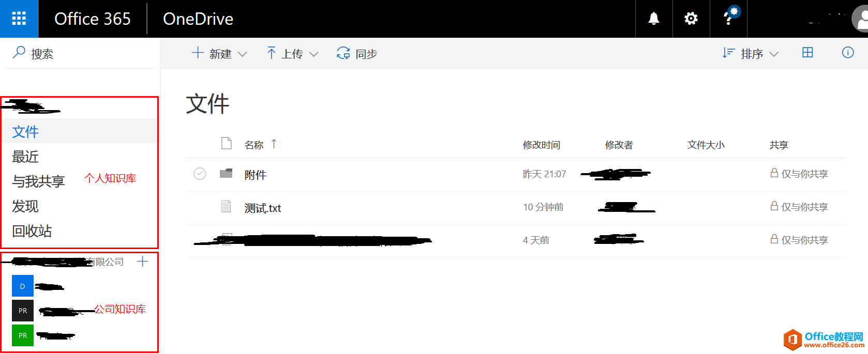Click the help question mark icon
This screenshot has width=868, height=354.
(x=729, y=19)
